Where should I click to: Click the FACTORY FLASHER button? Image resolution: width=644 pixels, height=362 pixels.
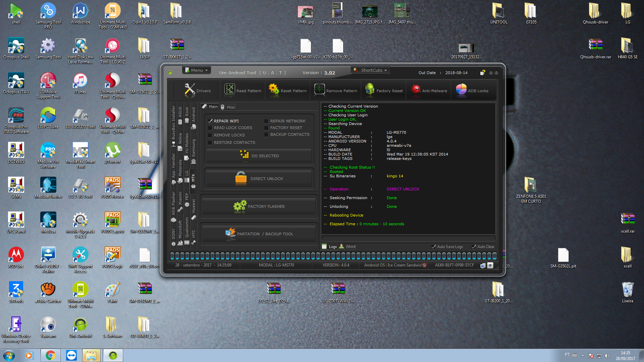tap(259, 206)
